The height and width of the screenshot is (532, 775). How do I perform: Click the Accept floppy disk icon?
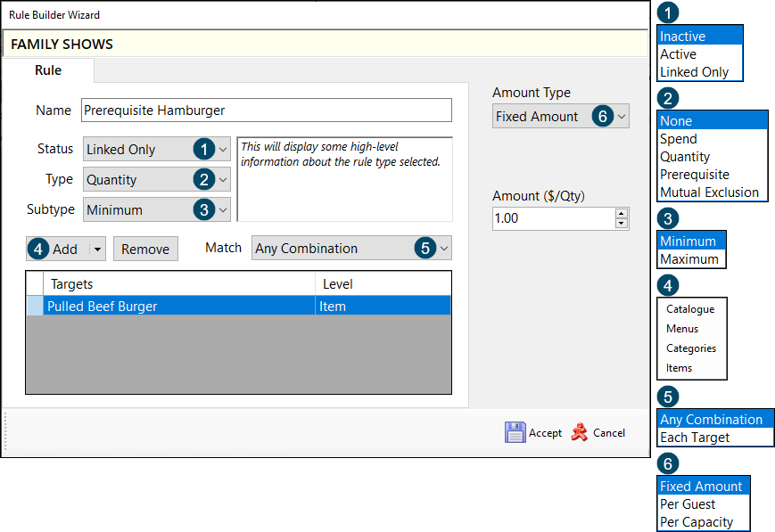(515, 432)
